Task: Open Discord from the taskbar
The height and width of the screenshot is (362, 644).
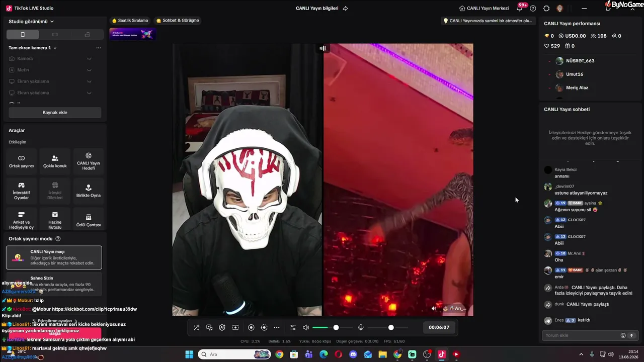Action: (353, 354)
